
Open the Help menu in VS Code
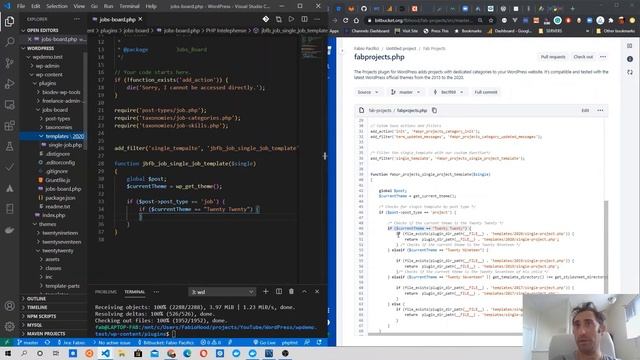[151, 6]
